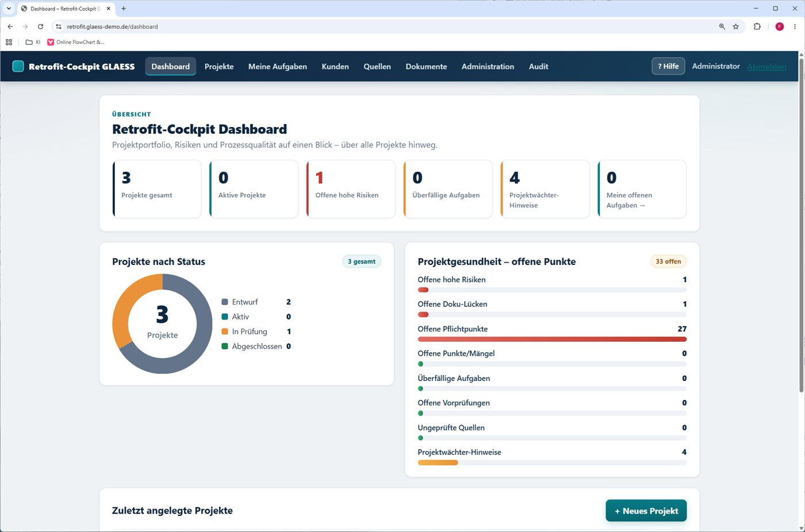This screenshot has height=532, width=805.
Task: Open the KI bookmark folder
Action: [33, 42]
